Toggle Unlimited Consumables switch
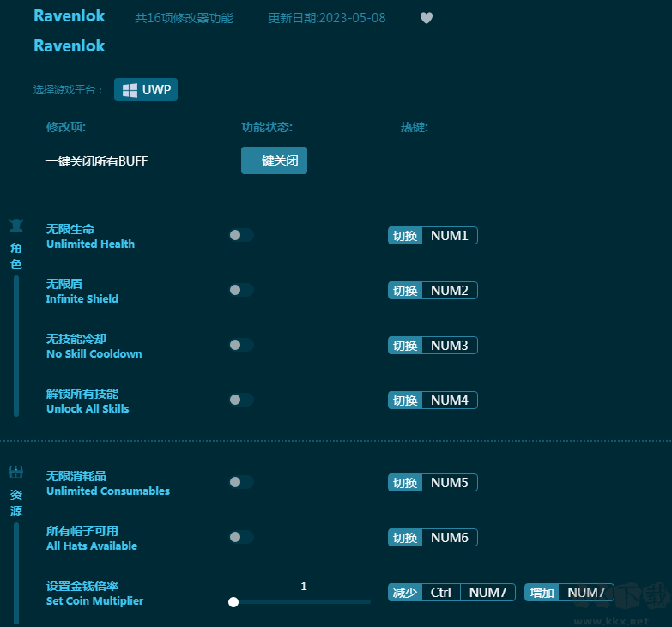Viewport: 672px width, 627px height. point(241,482)
